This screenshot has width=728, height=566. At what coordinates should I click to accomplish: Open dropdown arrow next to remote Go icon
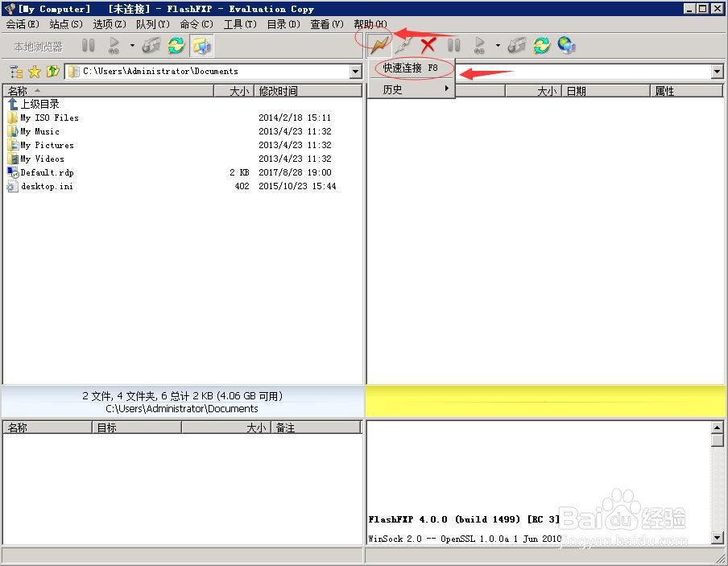498,46
